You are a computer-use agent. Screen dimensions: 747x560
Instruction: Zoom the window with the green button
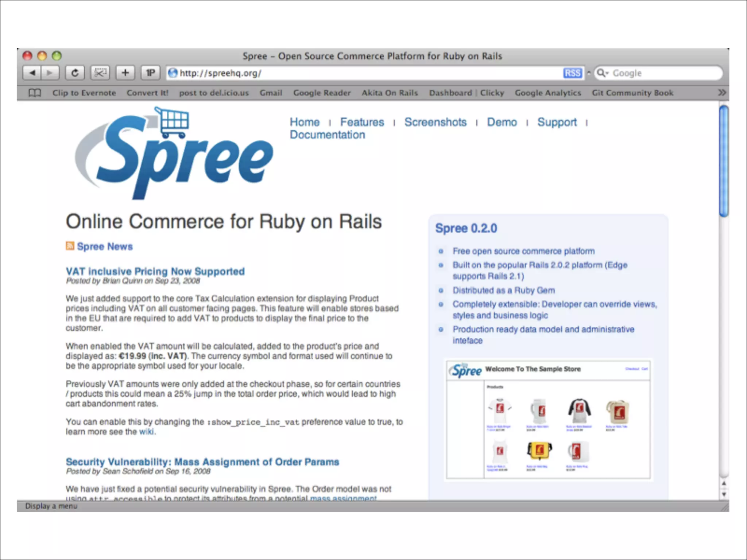click(x=57, y=56)
